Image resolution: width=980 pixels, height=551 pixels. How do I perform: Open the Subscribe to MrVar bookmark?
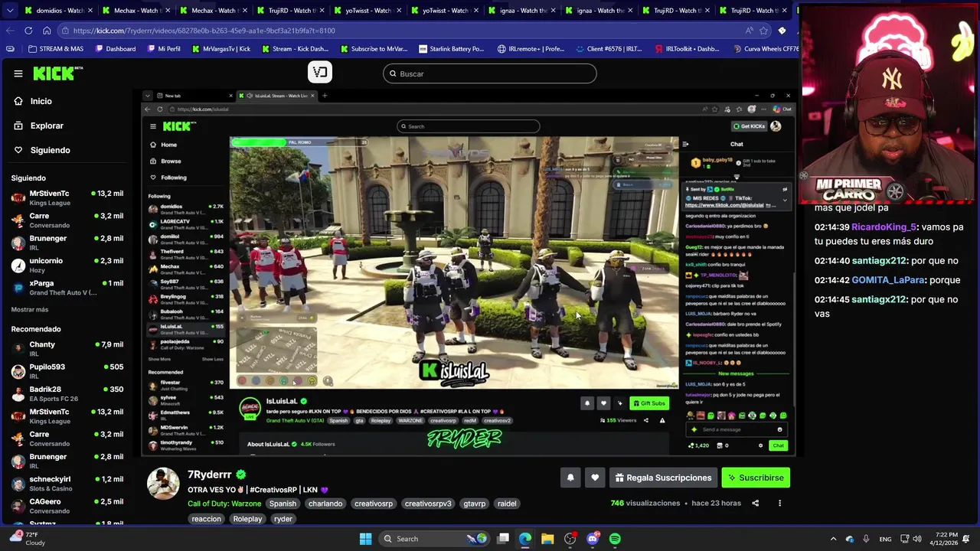(373, 49)
